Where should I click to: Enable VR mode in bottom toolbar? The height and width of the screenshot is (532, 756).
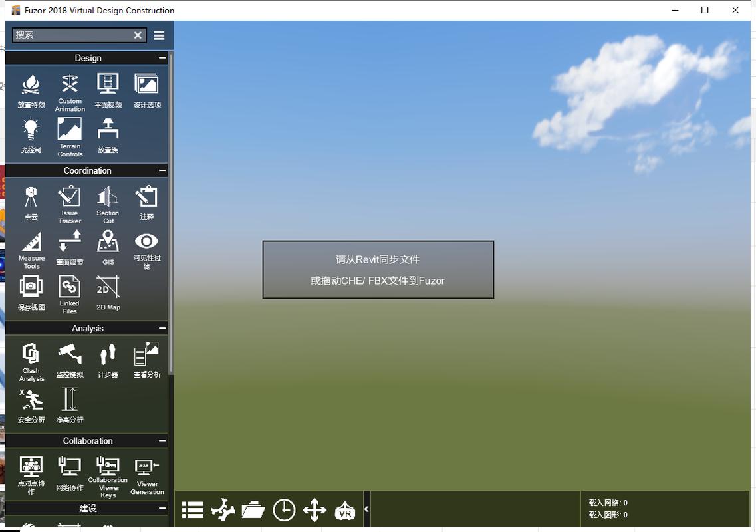click(344, 511)
